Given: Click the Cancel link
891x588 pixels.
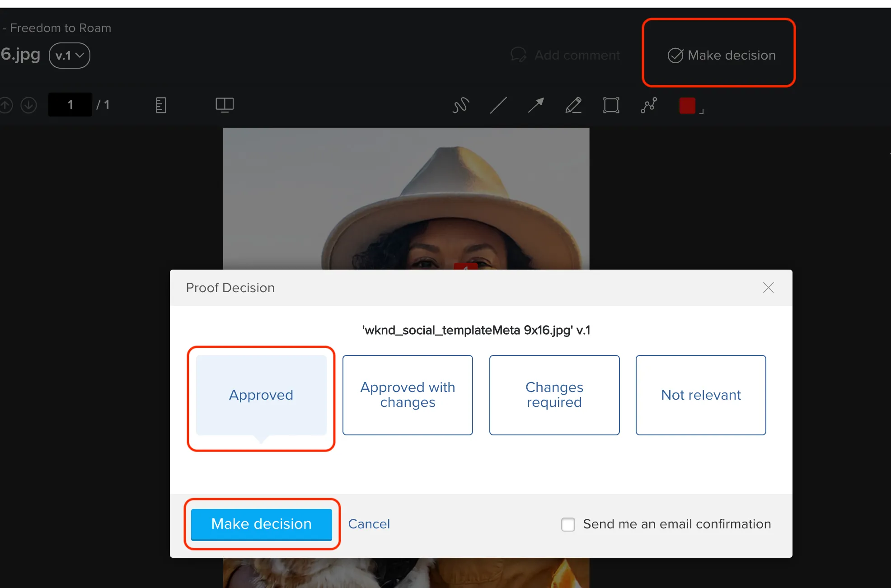Looking at the screenshot, I should tap(369, 524).
